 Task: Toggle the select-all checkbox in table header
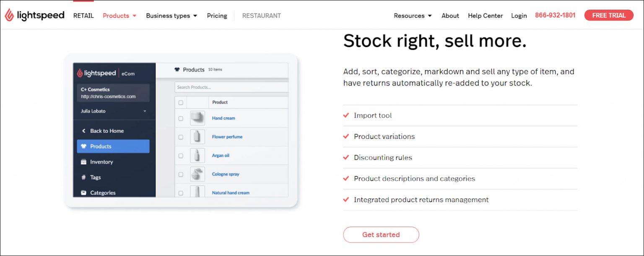pos(181,102)
